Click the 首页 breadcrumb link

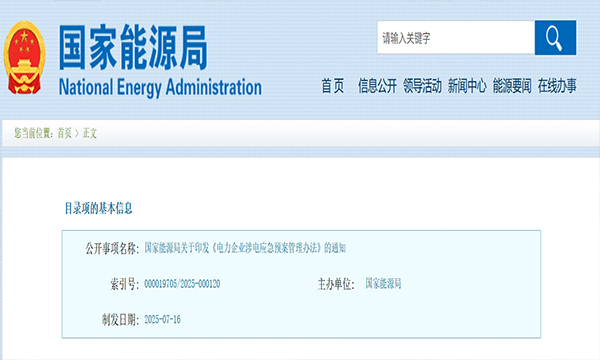point(64,133)
